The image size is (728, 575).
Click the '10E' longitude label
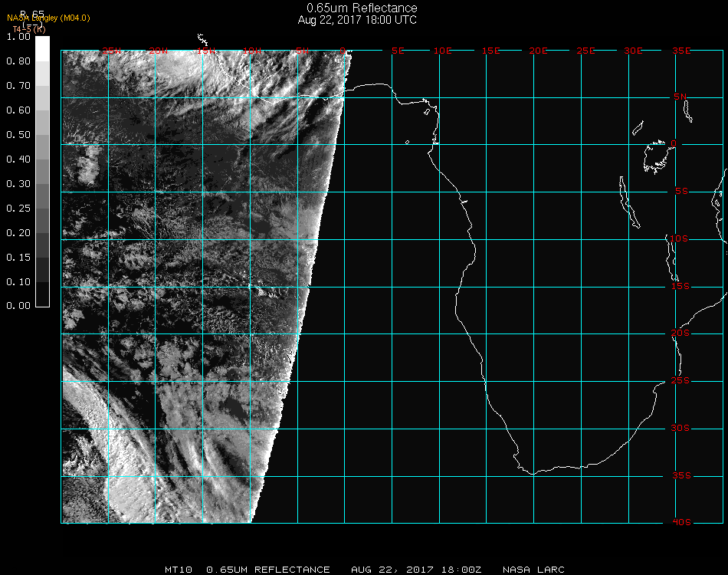tap(442, 51)
